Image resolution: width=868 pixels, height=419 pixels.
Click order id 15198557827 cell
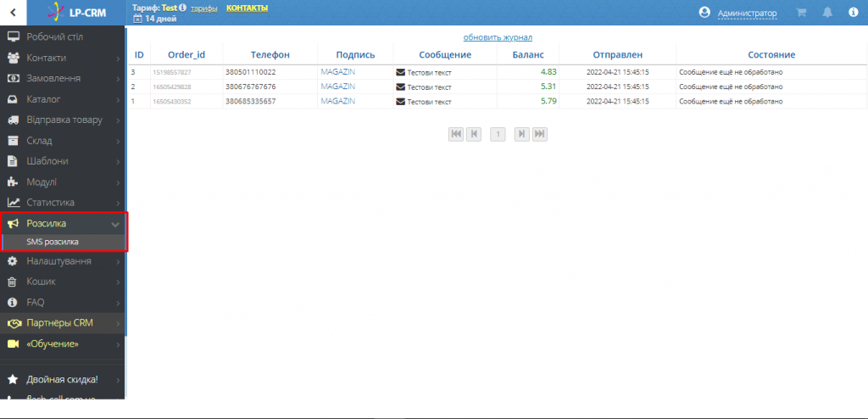pyautogui.click(x=172, y=72)
